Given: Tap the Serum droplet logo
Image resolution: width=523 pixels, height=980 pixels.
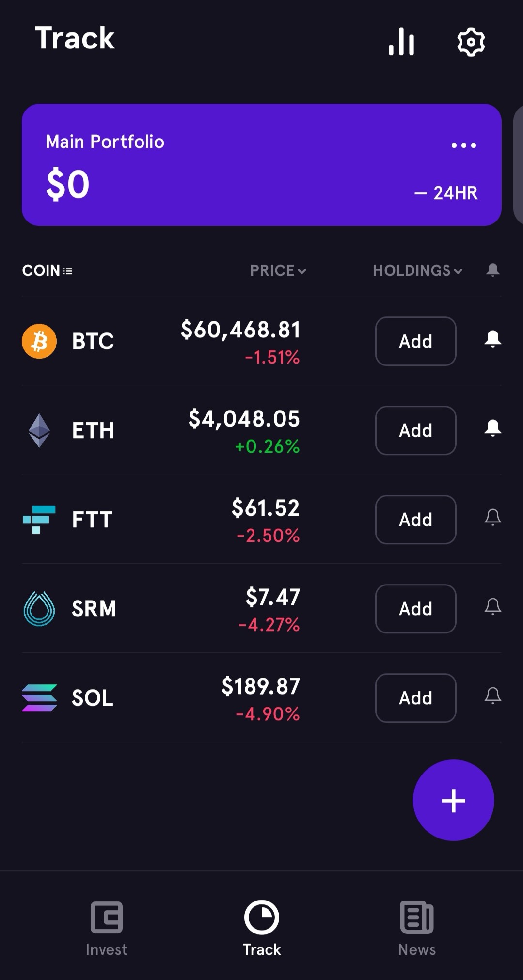Looking at the screenshot, I should (x=39, y=609).
